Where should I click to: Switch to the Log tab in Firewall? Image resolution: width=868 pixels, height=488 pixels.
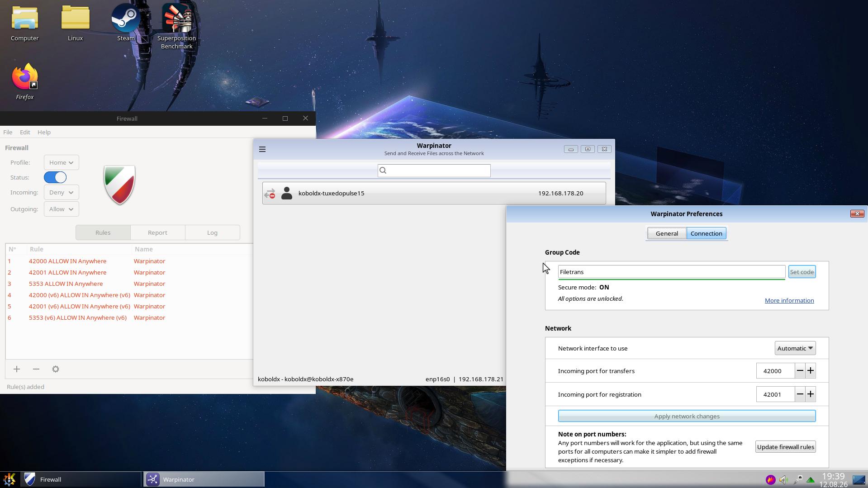pos(212,232)
